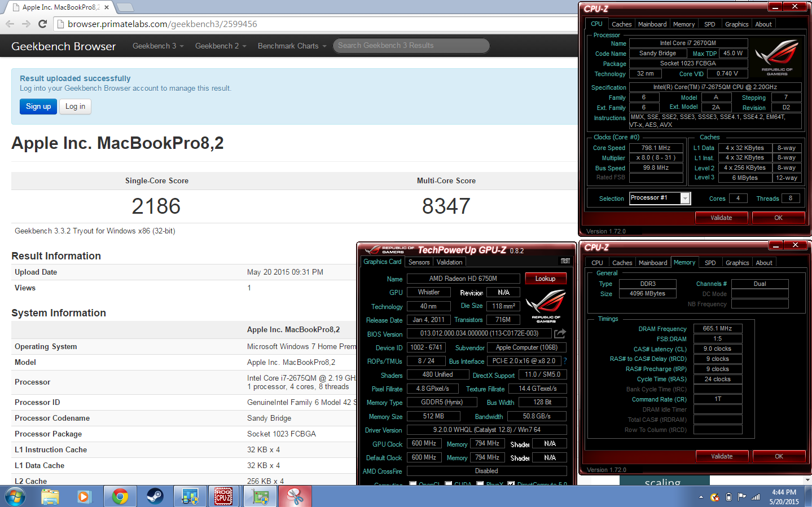Open Steam from the taskbar
The height and width of the screenshot is (507, 812).
click(x=155, y=497)
